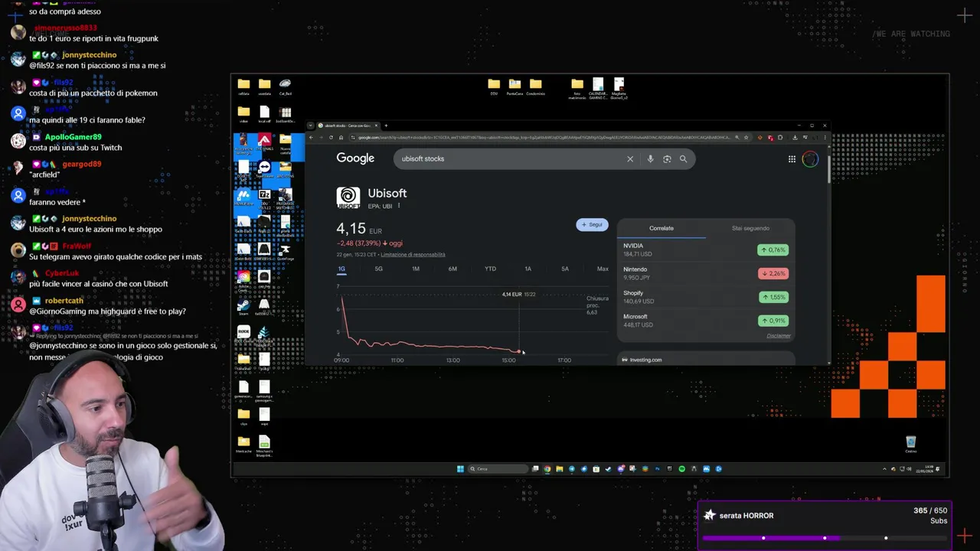Click the taskbar Cerca search box
Image resolution: width=980 pixels, height=551 pixels.
pyautogui.click(x=498, y=469)
